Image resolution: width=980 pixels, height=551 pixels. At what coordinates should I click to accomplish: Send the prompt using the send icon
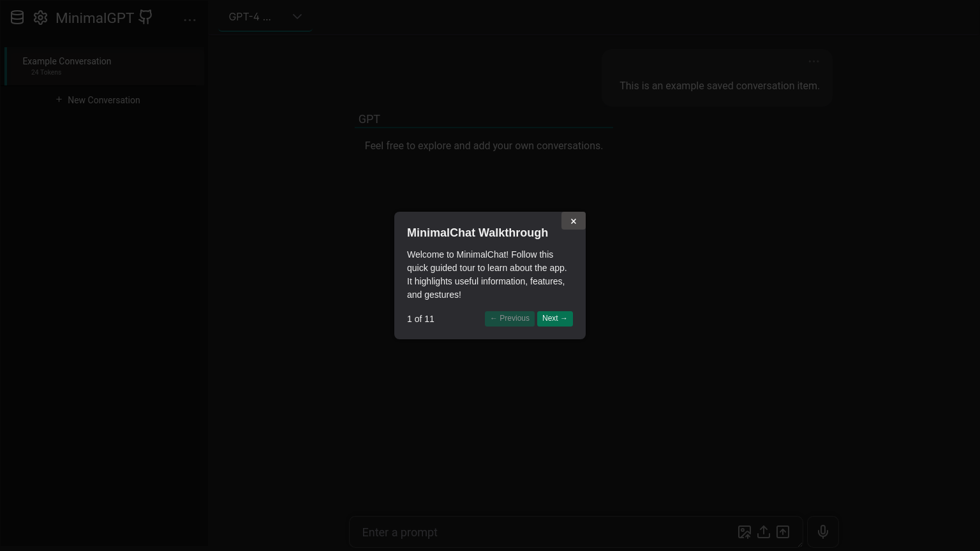tap(783, 532)
